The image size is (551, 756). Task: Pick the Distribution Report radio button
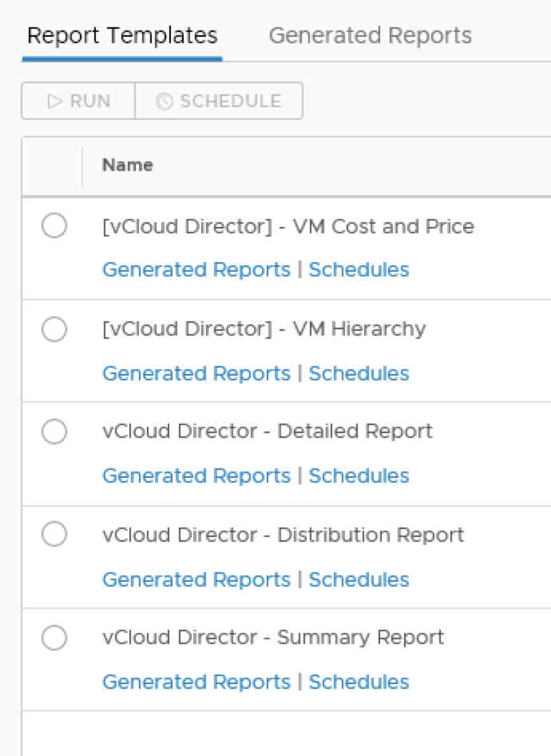pos(54,534)
